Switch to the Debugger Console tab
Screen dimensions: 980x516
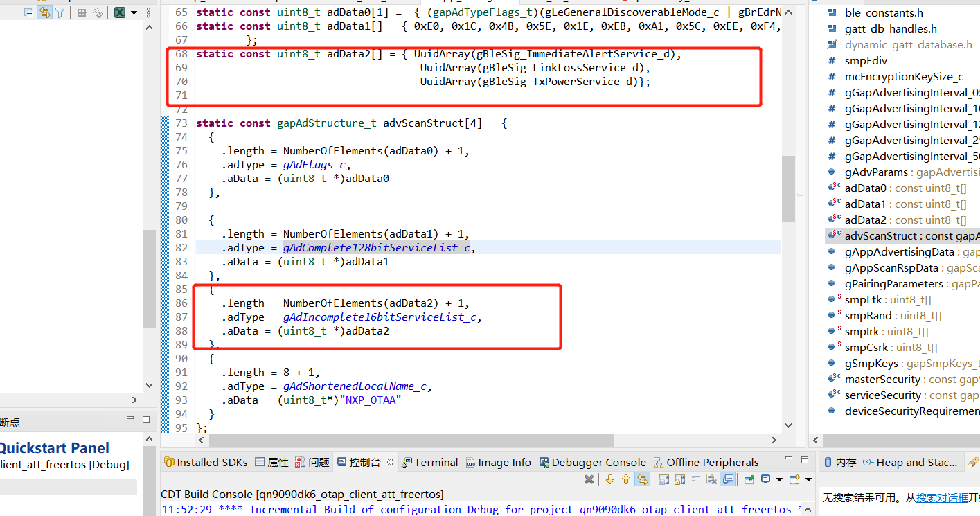click(591, 462)
